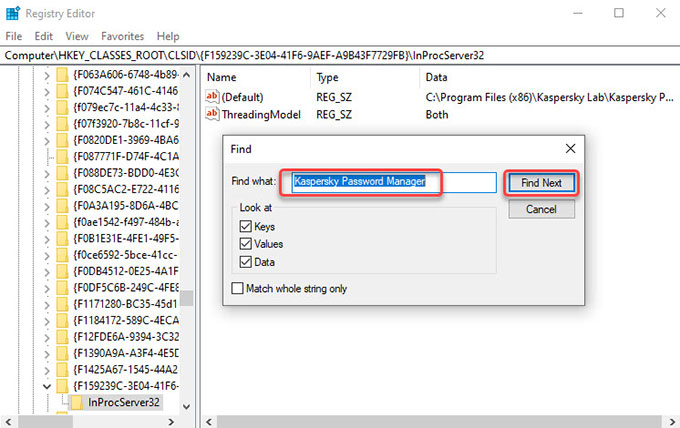Click the registry path address bar
The width and height of the screenshot is (680, 428).
tap(340, 56)
